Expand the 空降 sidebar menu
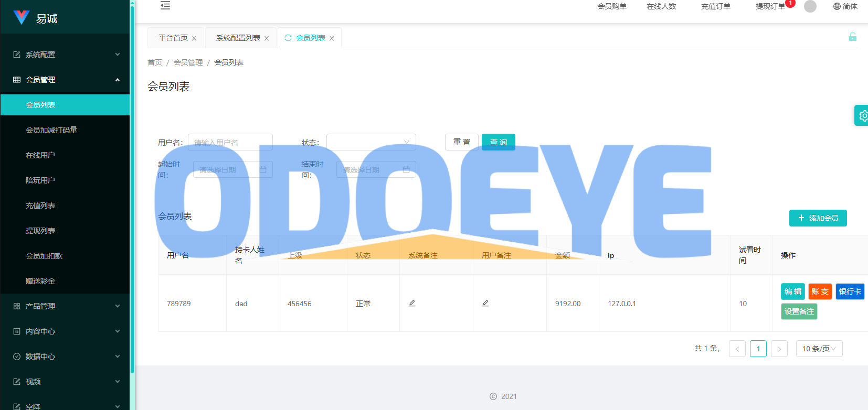868x410 pixels. pos(65,404)
